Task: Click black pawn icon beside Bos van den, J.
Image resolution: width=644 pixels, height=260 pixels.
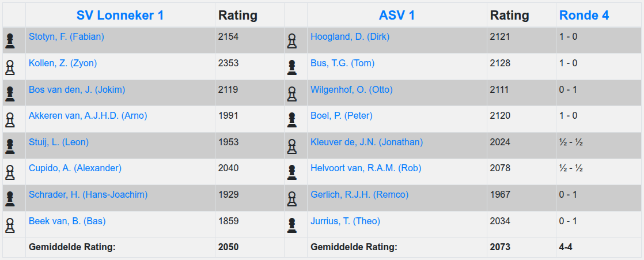Action: pos(10,93)
